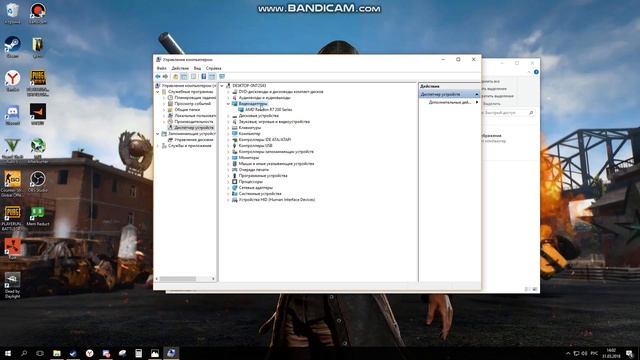Click the taskbar search magnifier icon
This screenshot has height=360, width=640.
pyautogui.click(x=24, y=353)
